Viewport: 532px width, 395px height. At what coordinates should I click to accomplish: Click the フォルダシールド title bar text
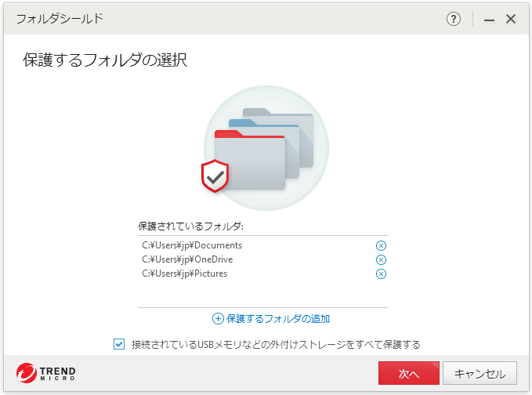tap(60, 18)
